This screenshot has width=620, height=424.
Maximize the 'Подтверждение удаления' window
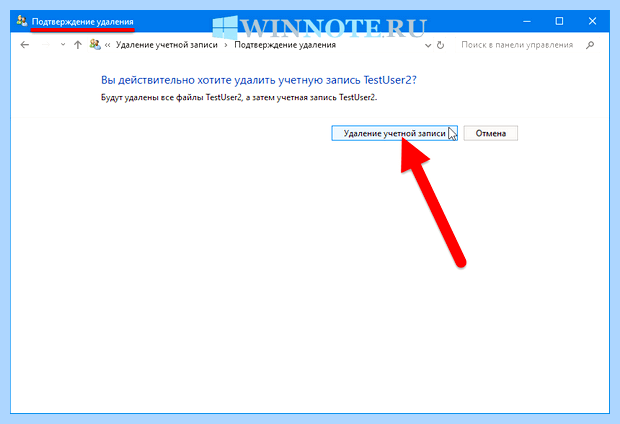click(x=559, y=21)
